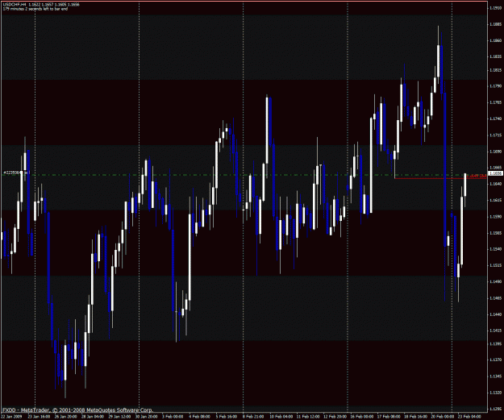Click the 1.1640 price axis label
The width and height of the screenshot is (504, 420).
tap(494, 184)
